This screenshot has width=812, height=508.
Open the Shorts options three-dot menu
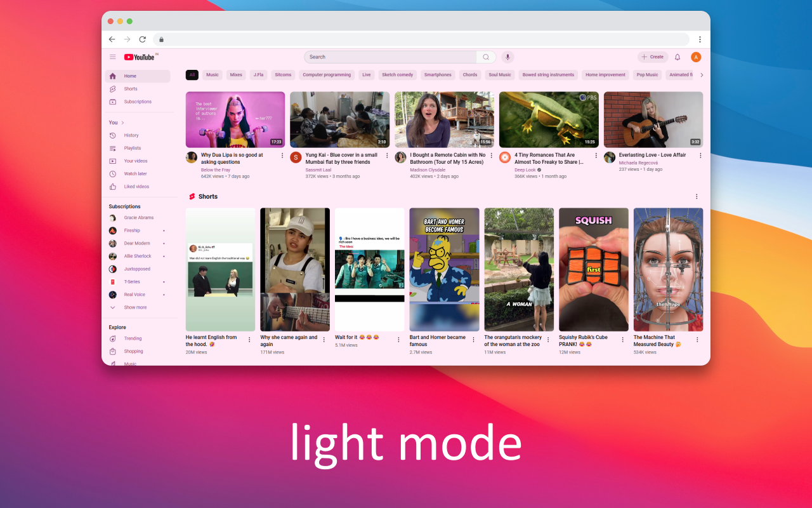[697, 196]
